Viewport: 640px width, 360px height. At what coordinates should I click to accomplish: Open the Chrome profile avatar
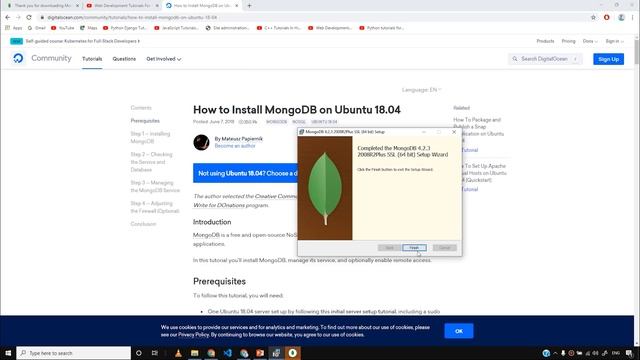click(x=621, y=17)
